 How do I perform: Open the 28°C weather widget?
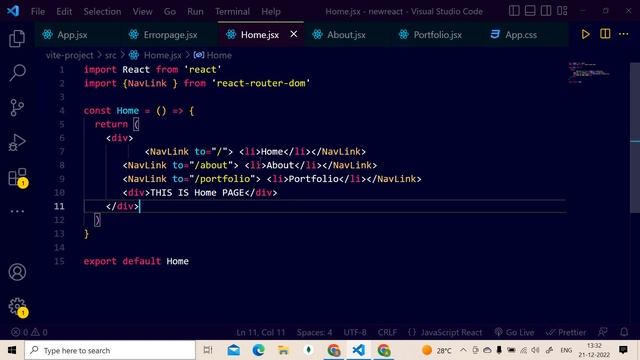point(436,350)
